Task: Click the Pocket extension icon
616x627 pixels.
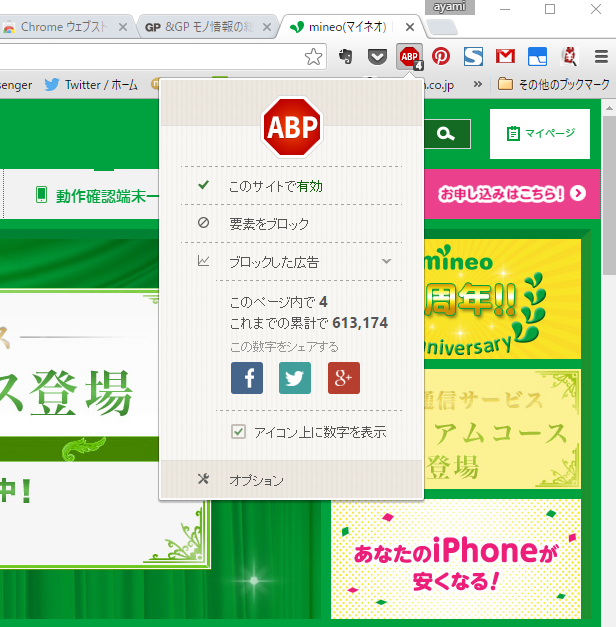Action: point(377,57)
